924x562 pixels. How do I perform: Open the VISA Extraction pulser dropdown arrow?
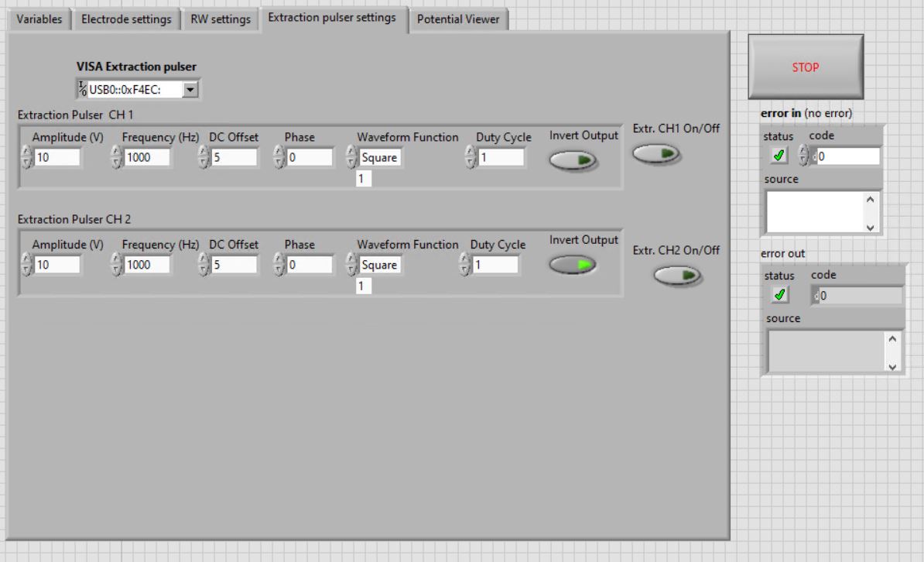pyautogui.click(x=190, y=90)
